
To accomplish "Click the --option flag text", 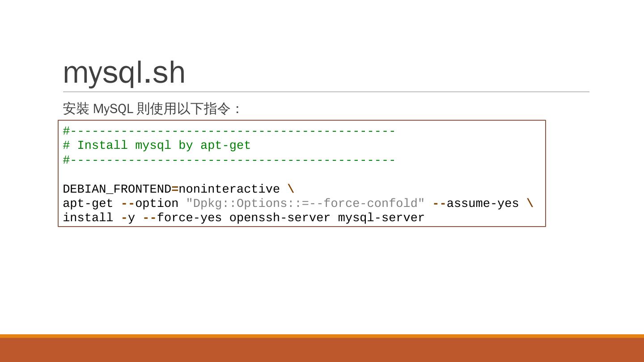I will point(149,203).
